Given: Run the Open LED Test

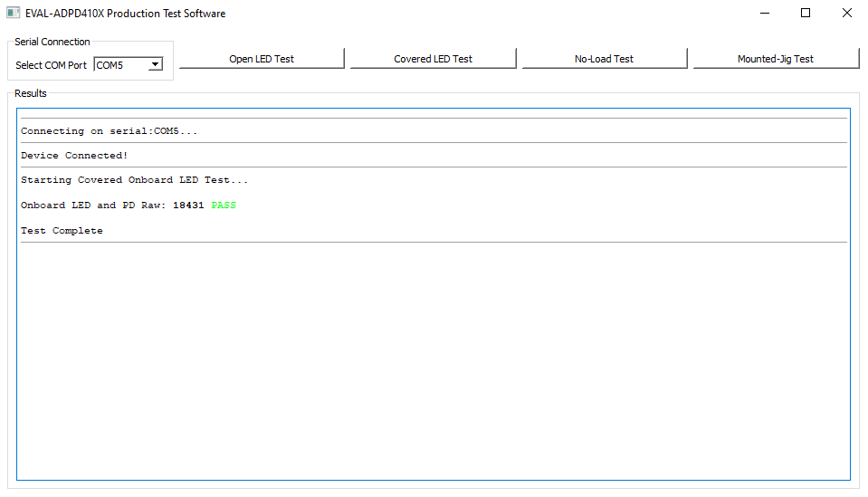Looking at the screenshot, I should coord(262,59).
